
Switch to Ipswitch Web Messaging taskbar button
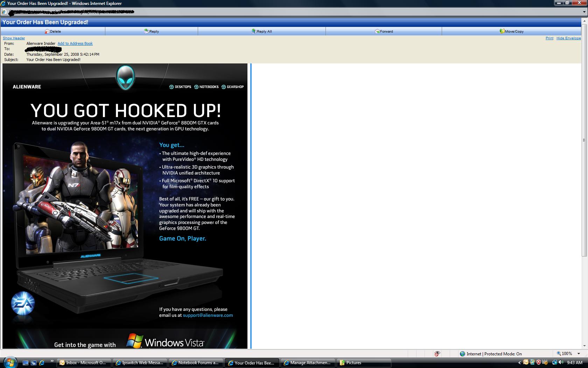pyautogui.click(x=140, y=363)
